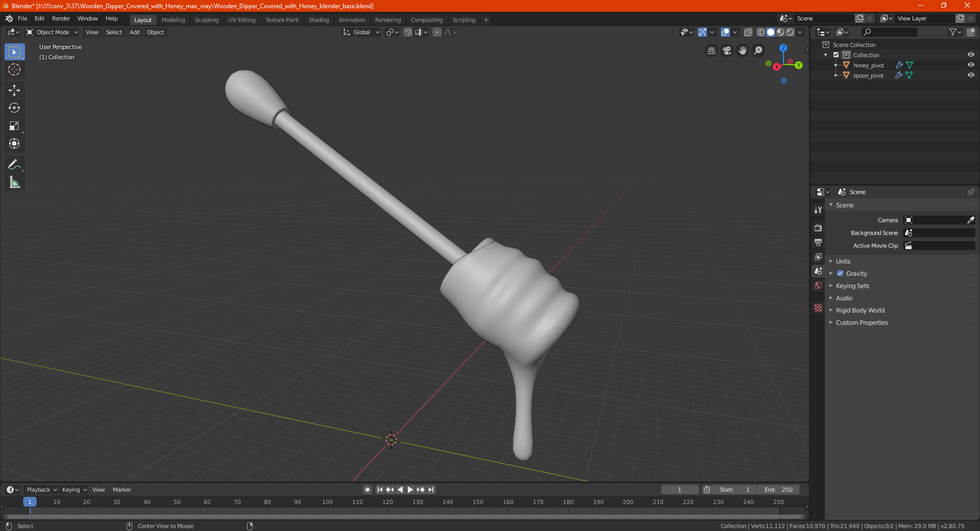Screen dimensions: 980x531
Task: Click the End frame 250 field
Action: (x=778, y=490)
